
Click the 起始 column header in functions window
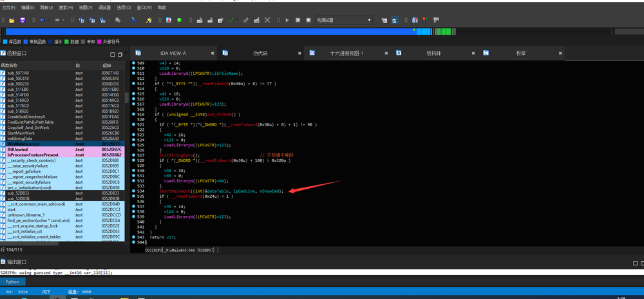[106, 66]
